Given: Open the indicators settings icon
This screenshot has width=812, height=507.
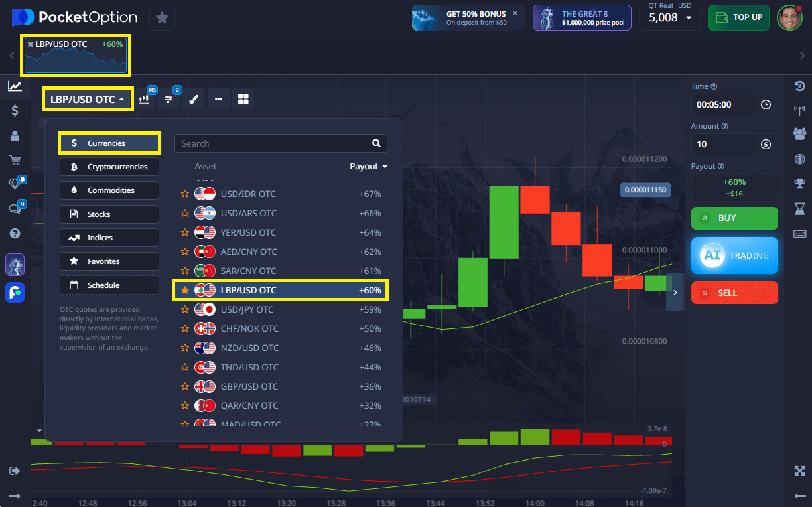Looking at the screenshot, I should (169, 99).
